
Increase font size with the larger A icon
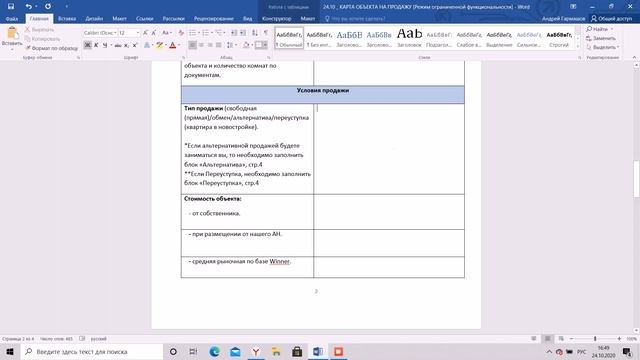tap(145, 33)
